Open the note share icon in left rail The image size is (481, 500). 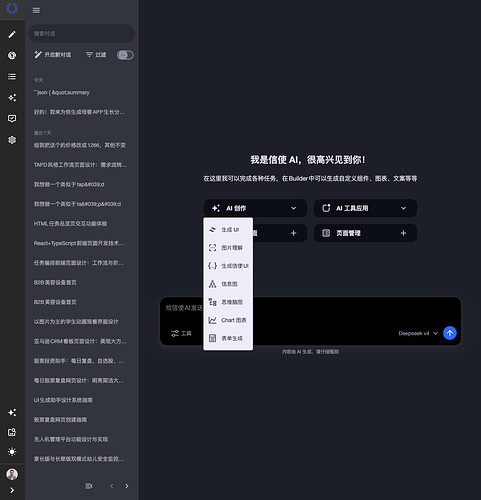pyautogui.click(x=12, y=432)
